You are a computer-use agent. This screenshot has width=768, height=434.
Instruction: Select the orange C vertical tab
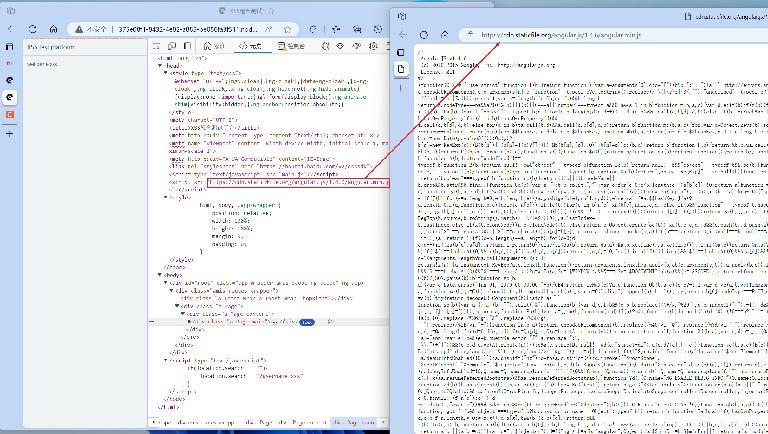(9, 115)
